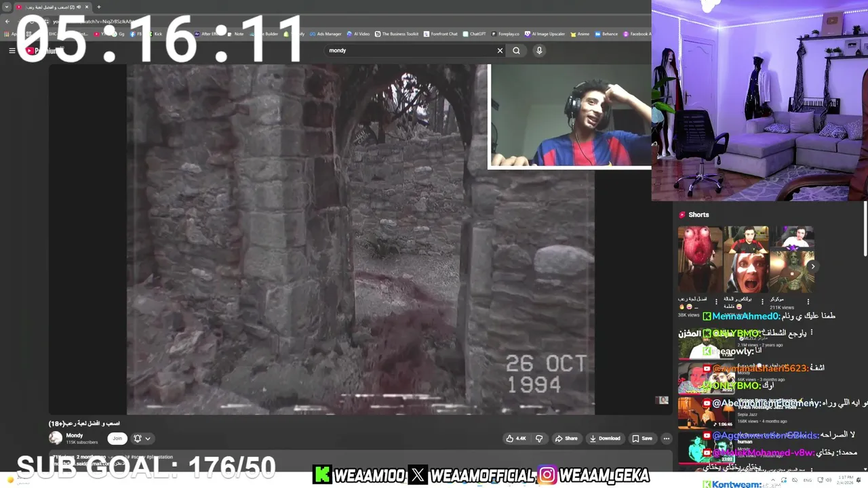Click the YouTube search magnifier button

(x=517, y=50)
